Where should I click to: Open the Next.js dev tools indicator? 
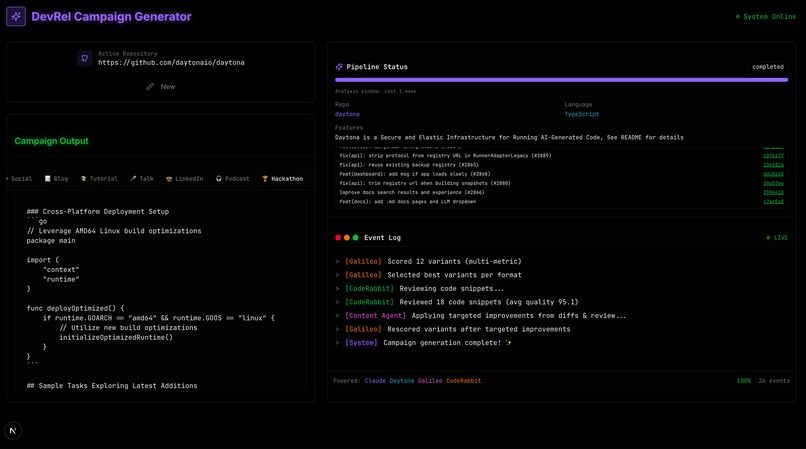click(x=13, y=430)
